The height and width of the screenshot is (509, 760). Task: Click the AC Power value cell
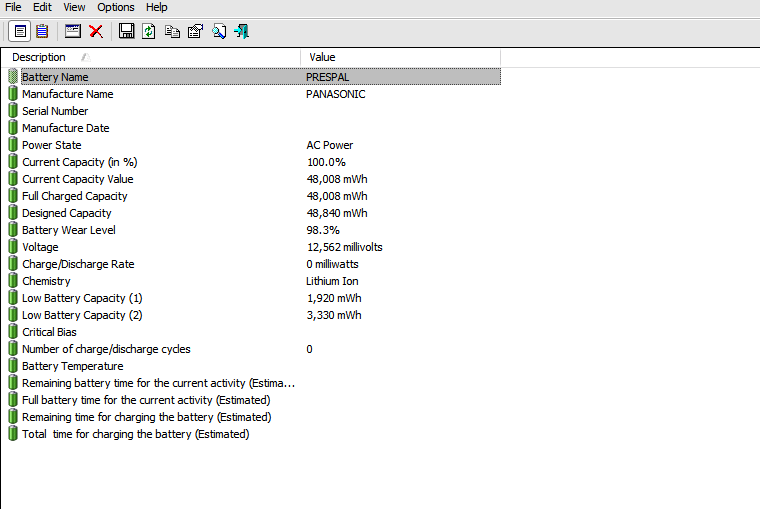tap(330, 145)
